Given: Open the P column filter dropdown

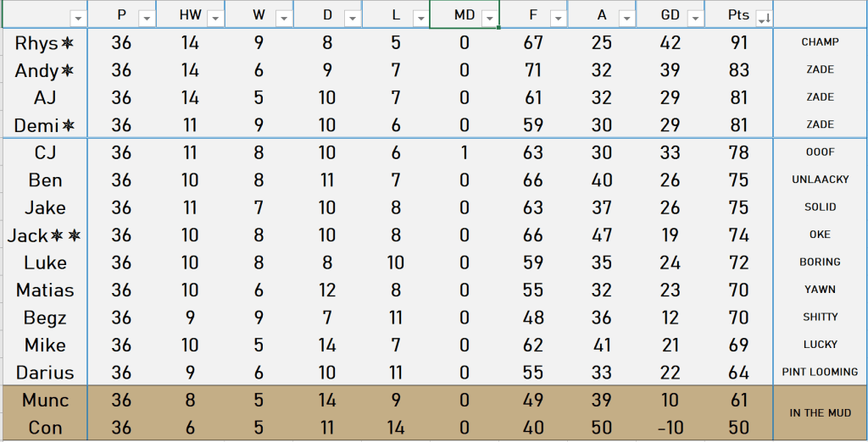Looking at the screenshot, I should coord(147,18).
